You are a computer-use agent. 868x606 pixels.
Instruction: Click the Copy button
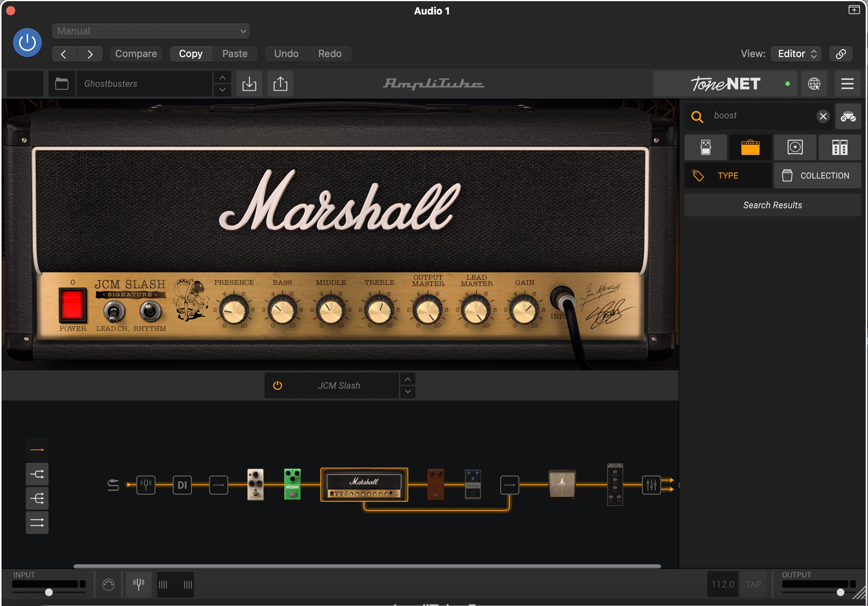(191, 54)
